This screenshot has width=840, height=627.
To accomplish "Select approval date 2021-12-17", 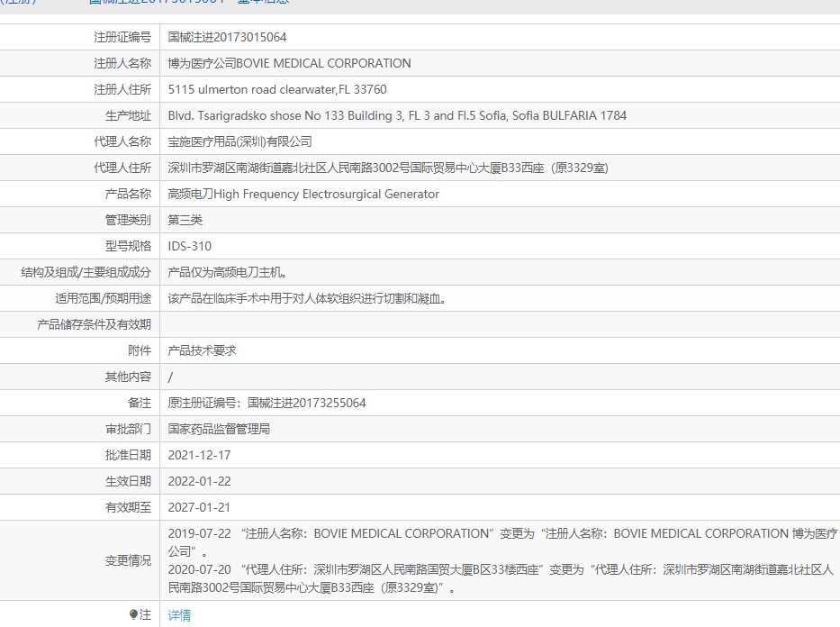I will (x=199, y=456).
